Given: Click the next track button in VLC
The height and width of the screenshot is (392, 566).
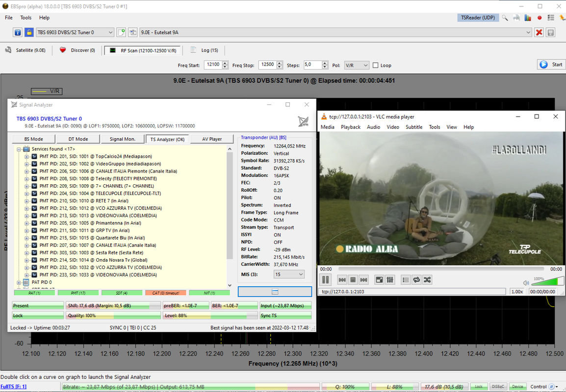Looking at the screenshot, I should pyautogui.click(x=364, y=280).
